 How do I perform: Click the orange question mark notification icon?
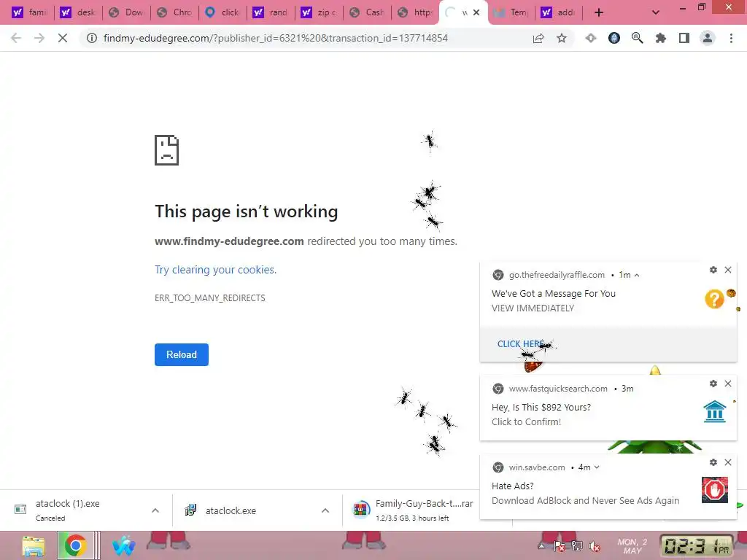(714, 299)
